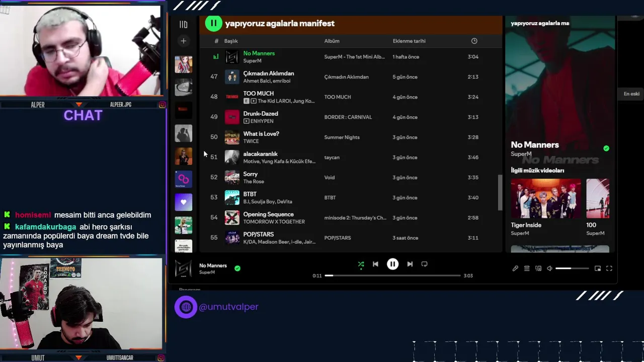Open the infinity-logo playlist in sidebar
The image size is (644, 362).
coord(184,179)
